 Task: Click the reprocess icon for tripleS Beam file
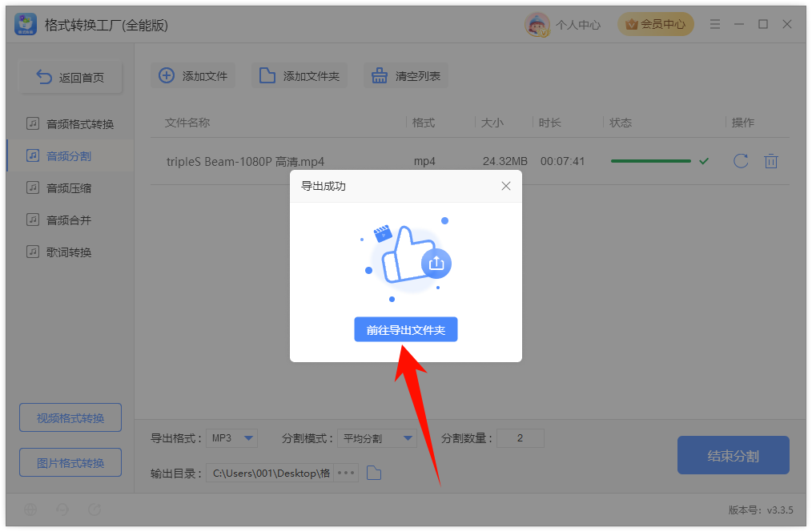tap(741, 161)
